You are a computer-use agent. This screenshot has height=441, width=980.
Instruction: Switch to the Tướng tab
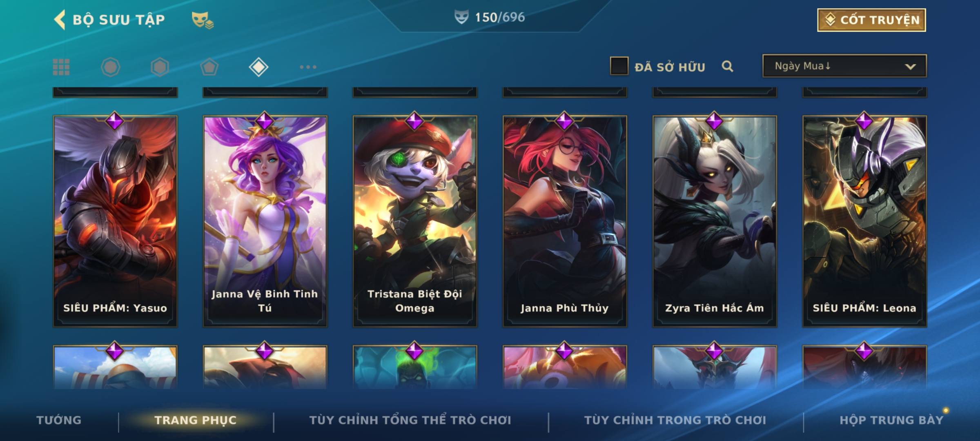[59, 420]
